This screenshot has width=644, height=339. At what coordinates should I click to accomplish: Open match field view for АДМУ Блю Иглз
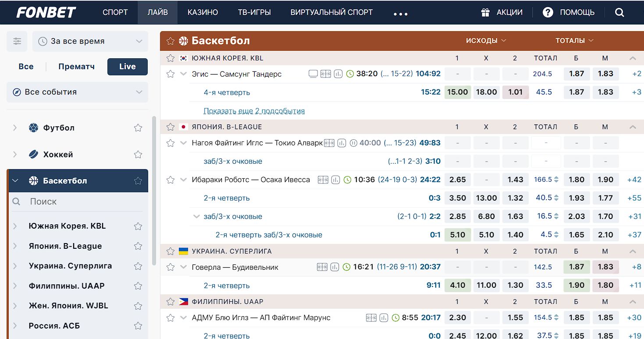click(371, 318)
